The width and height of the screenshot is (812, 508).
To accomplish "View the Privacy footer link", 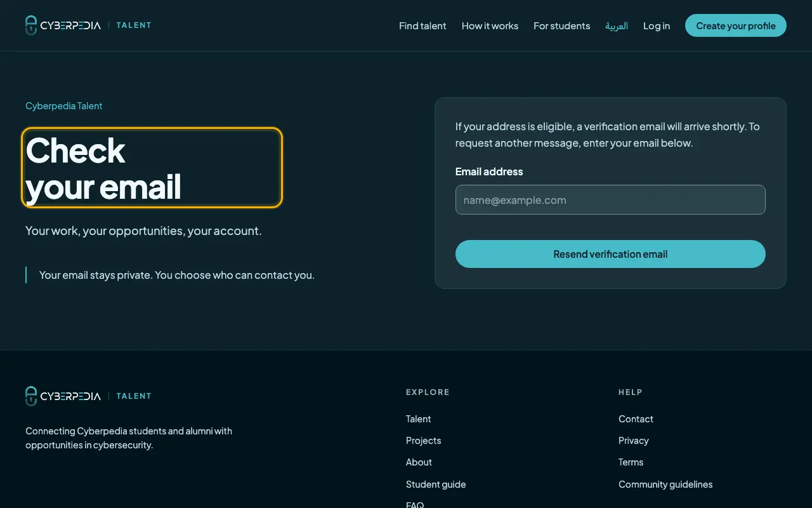I will click(634, 441).
